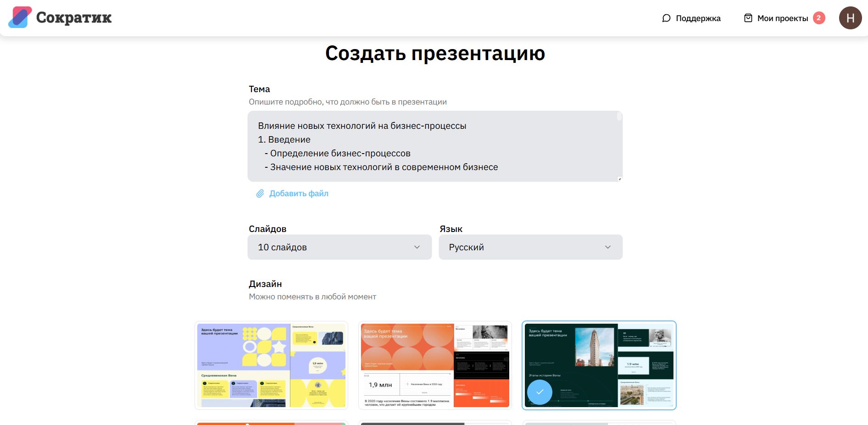Open the Язык dropdown
Image resolution: width=868 pixels, height=425 pixels.
(x=530, y=247)
